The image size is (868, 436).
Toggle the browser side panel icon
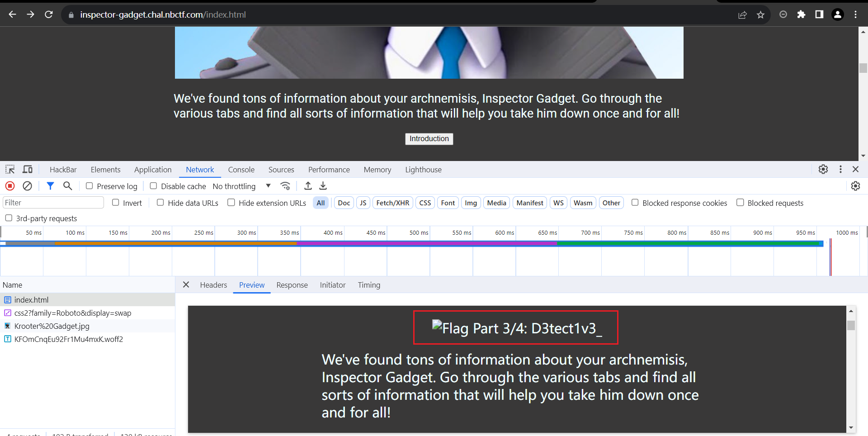pos(819,14)
